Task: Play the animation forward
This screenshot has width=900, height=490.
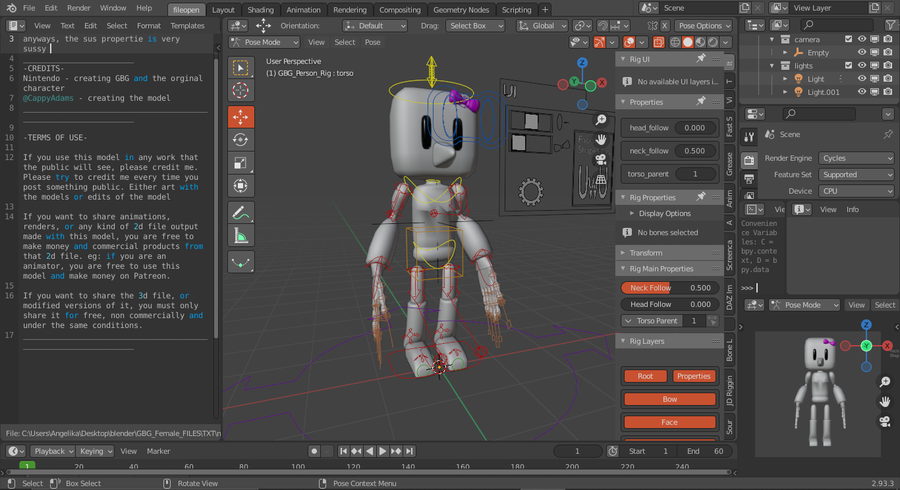Action: pos(383,451)
